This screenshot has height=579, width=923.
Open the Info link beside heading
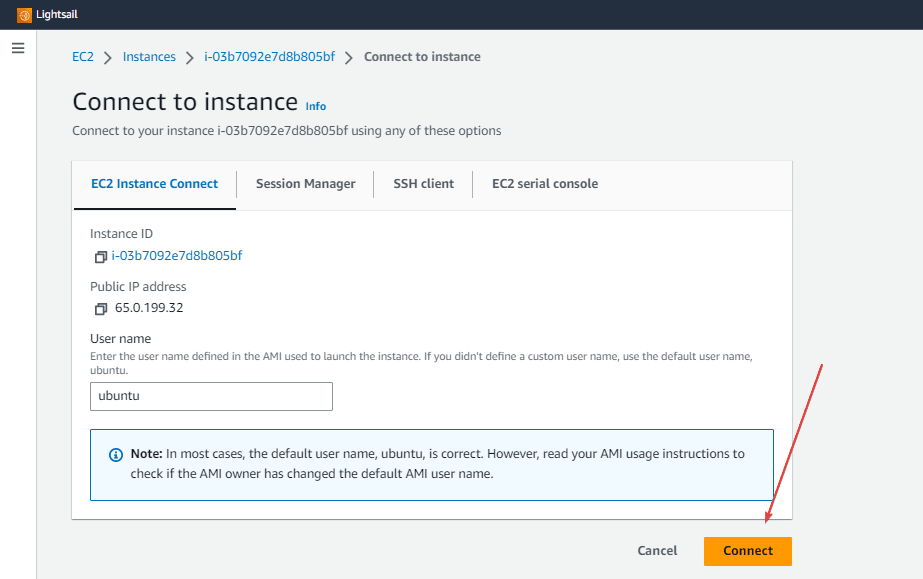[316, 107]
